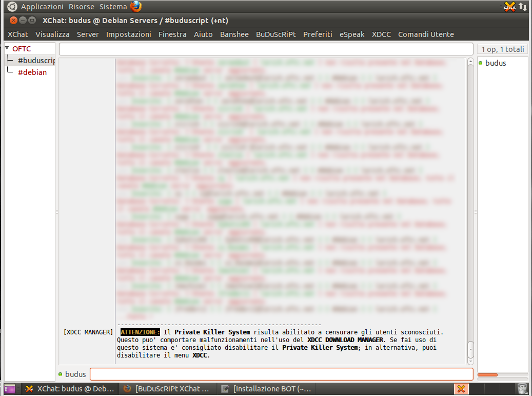Screen dimensions: 532x396
Task: Open the XDCC menu
Action: coord(381,34)
